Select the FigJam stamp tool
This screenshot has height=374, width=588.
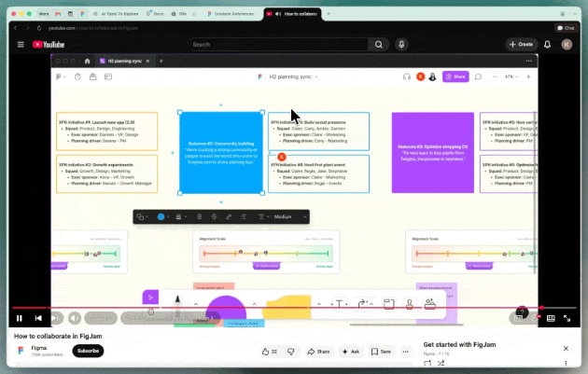point(409,304)
